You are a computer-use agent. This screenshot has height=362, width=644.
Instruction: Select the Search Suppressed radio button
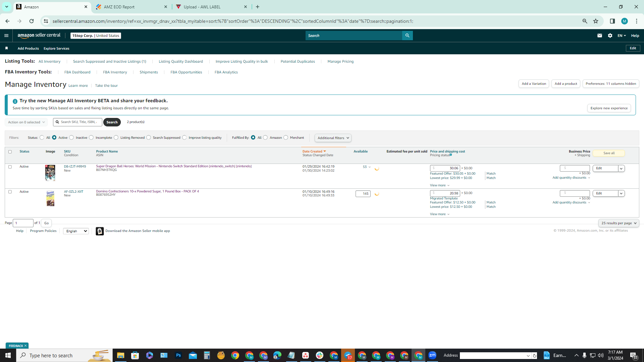149,138
